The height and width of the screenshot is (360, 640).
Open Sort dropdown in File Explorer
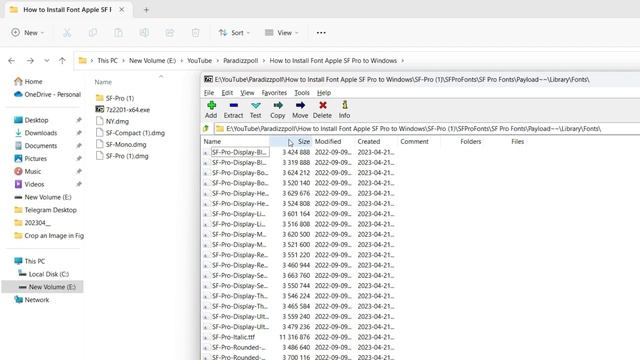coord(234,33)
